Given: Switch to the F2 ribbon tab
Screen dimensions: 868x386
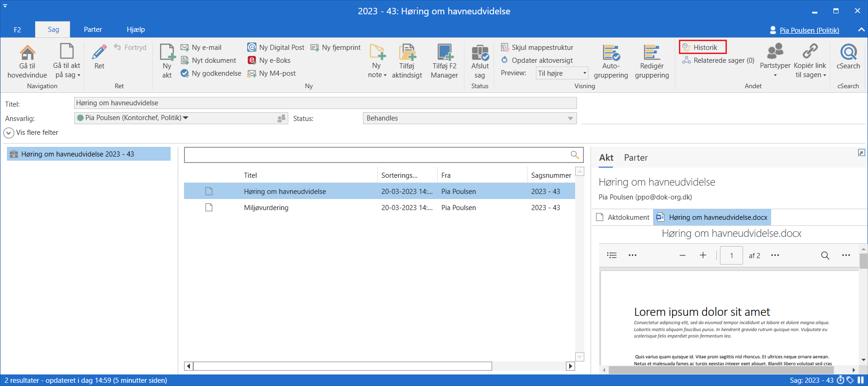Looking at the screenshot, I should tap(18, 30).
